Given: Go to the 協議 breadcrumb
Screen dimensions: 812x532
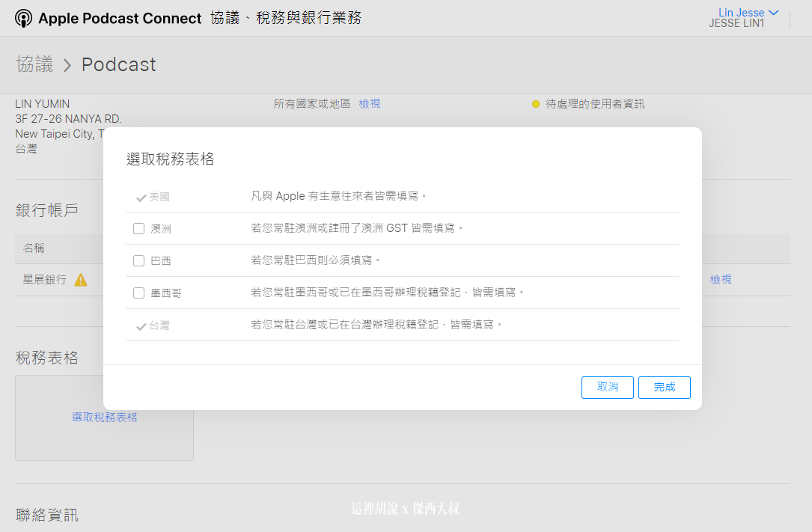Looking at the screenshot, I should [x=34, y=64].
